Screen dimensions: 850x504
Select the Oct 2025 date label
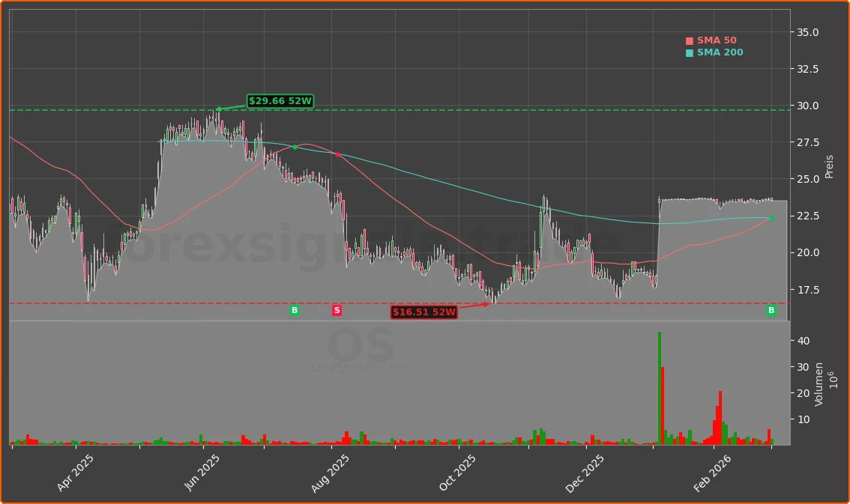(x=457, y=472)
